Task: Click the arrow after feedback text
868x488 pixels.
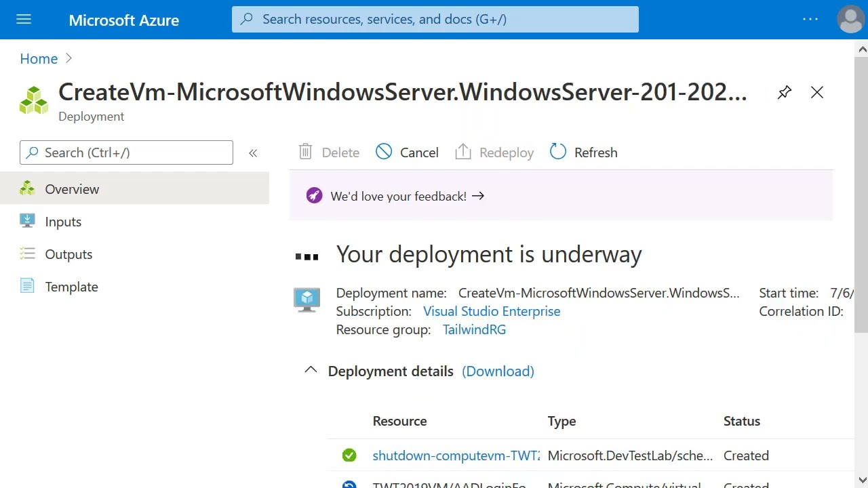Action: point(478,195)
